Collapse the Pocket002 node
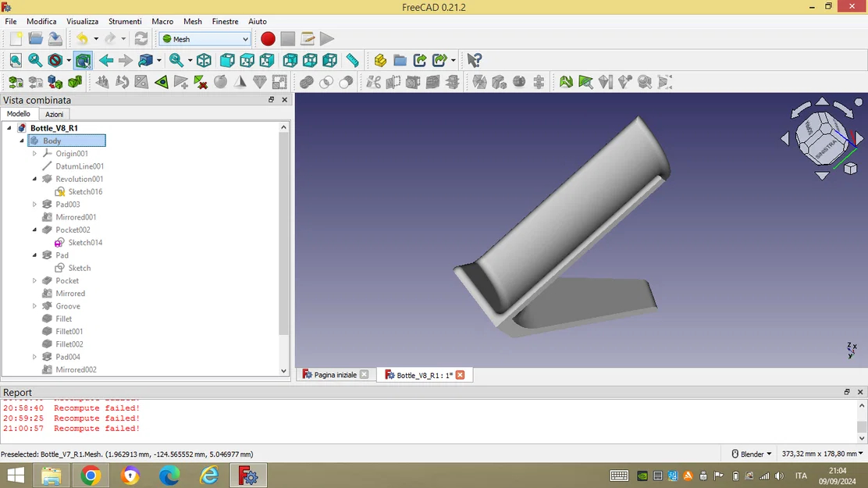 [34, 230]
